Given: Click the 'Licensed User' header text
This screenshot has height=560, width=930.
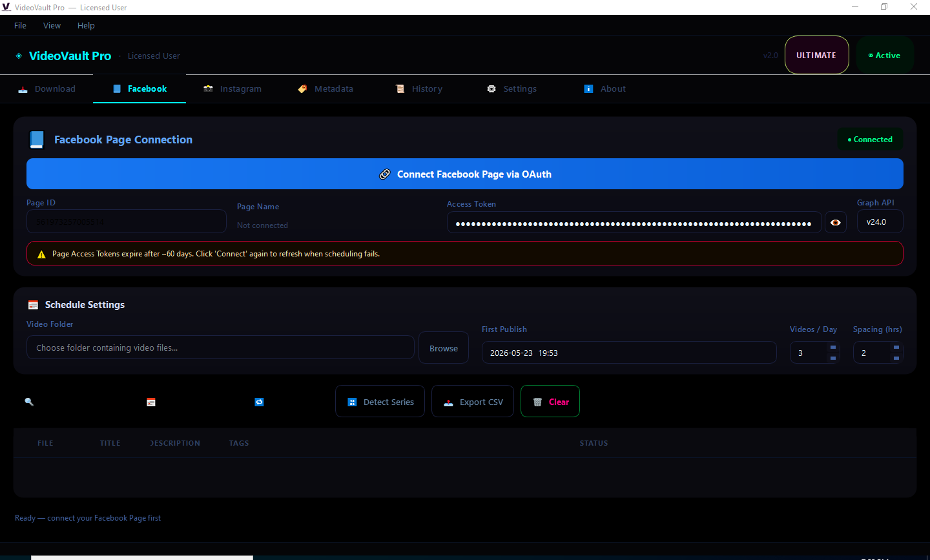Looking at the screenshot, I should tap(154, 56).
